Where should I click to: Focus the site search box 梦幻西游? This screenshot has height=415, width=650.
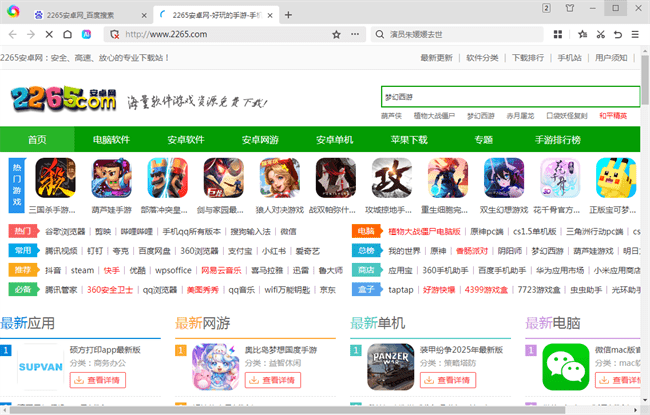point(510,97)
